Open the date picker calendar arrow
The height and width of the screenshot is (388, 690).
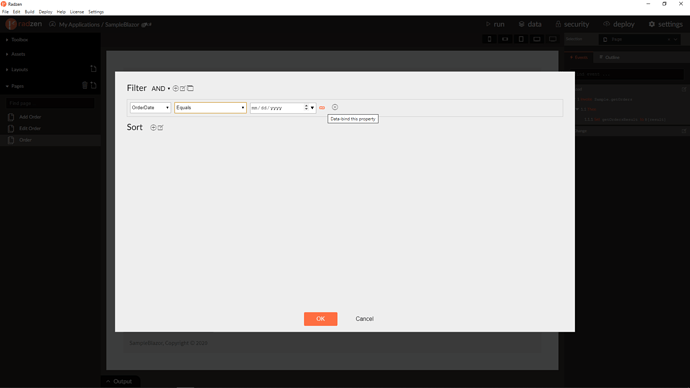click(312, 108)
